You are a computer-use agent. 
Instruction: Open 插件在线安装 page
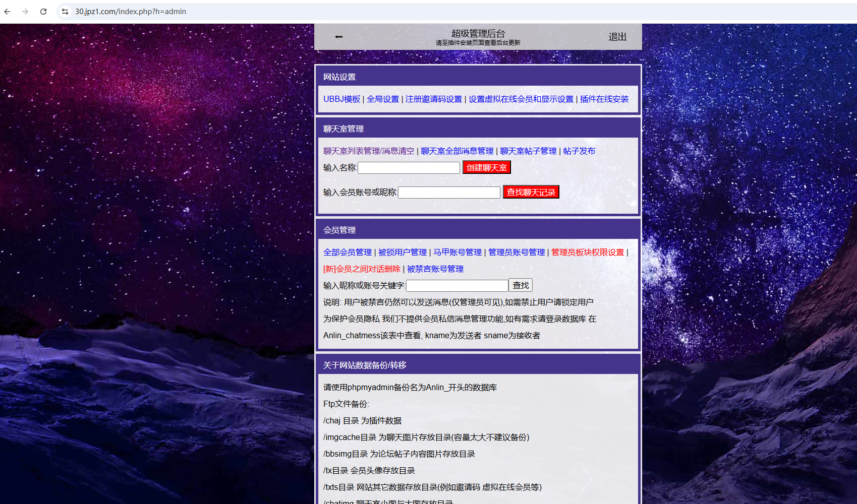604,99
